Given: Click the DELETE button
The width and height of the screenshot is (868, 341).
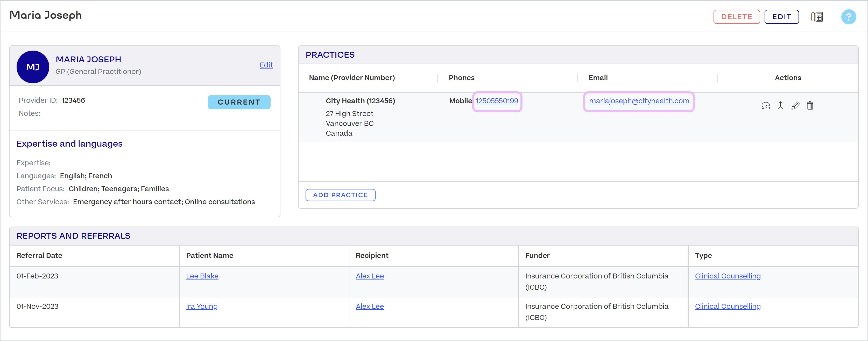Looking at the screenshot, I should 737,17.
